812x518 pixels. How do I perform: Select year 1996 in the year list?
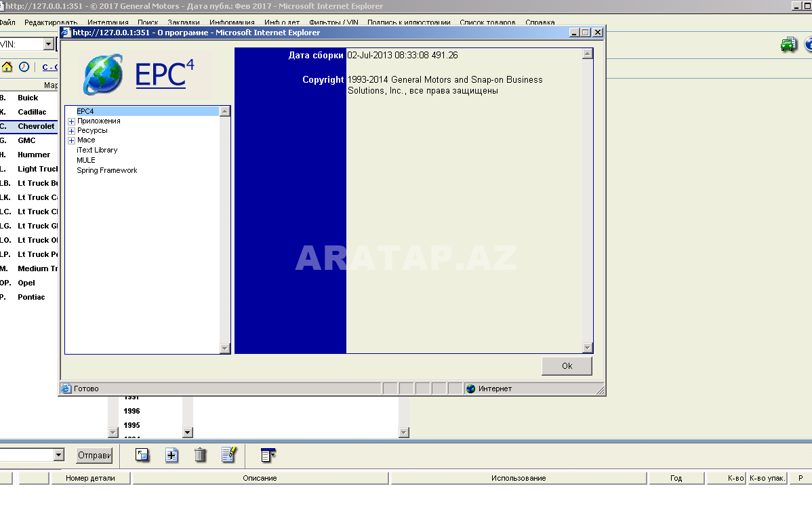click(131, 412)
